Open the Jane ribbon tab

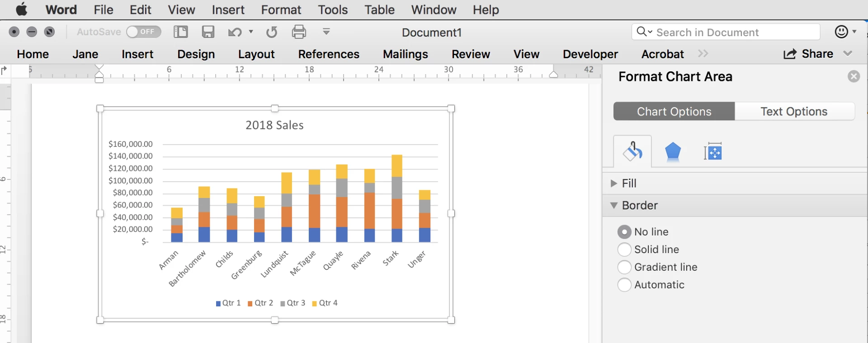(x=85, y=54)
